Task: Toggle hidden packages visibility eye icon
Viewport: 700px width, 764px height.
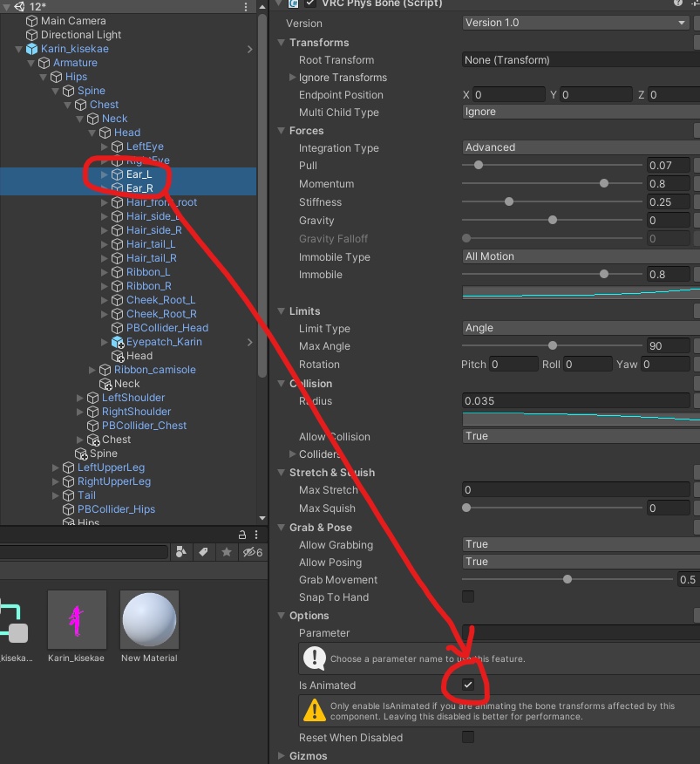Action: [252, 552]
